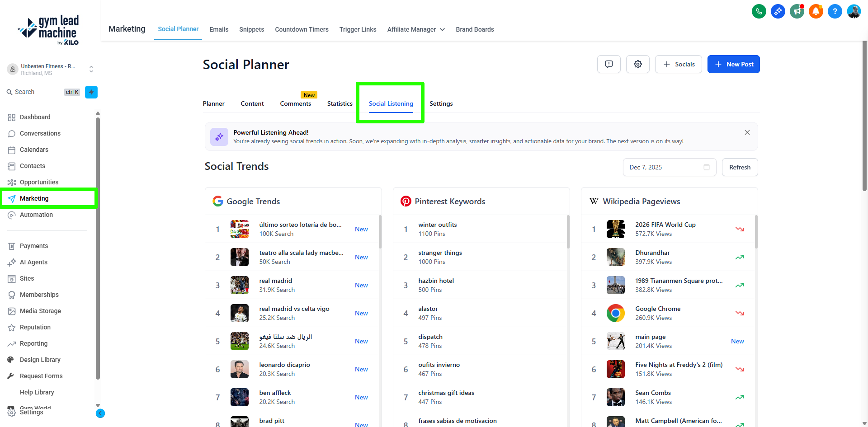This screenshot has width=868, height=427.
Task: Open the Statistics sub-tab
Action: [x=340, y=103]
